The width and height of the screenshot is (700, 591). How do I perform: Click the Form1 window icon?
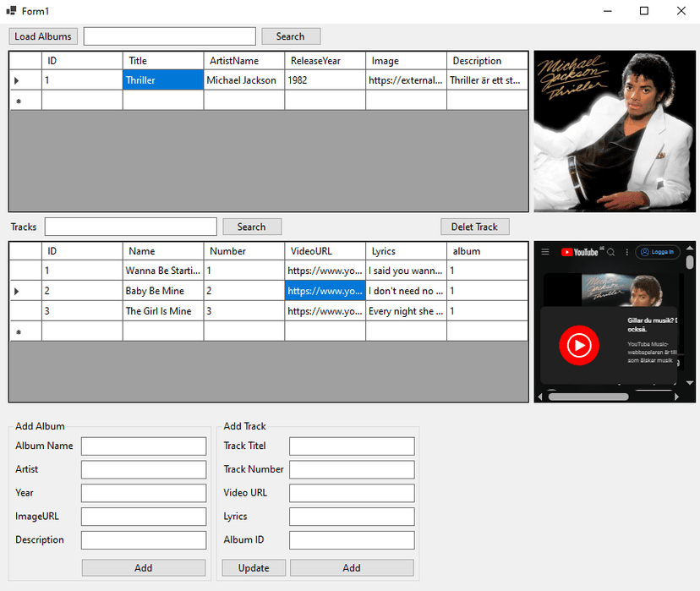click(x=11, y=11)
